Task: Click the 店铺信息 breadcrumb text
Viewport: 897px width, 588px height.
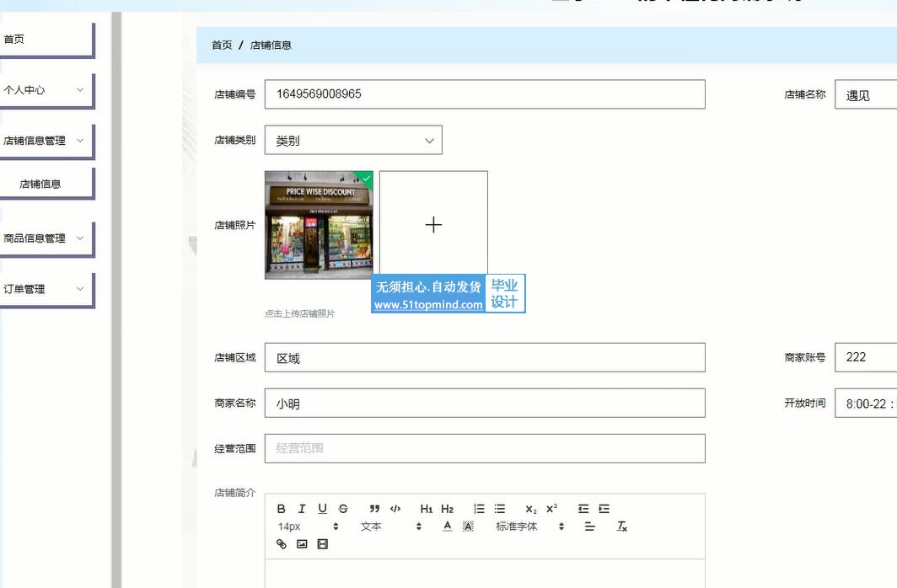Action: click(x=271, y=45)
